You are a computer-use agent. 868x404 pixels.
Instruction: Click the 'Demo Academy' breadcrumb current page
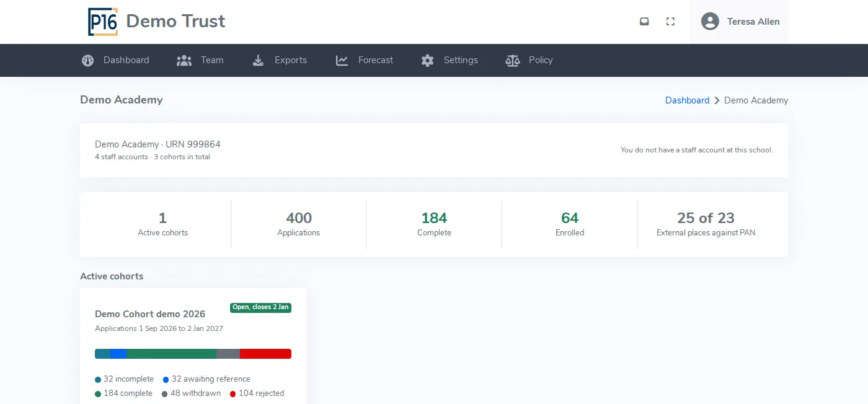click(x=756, y=100)
